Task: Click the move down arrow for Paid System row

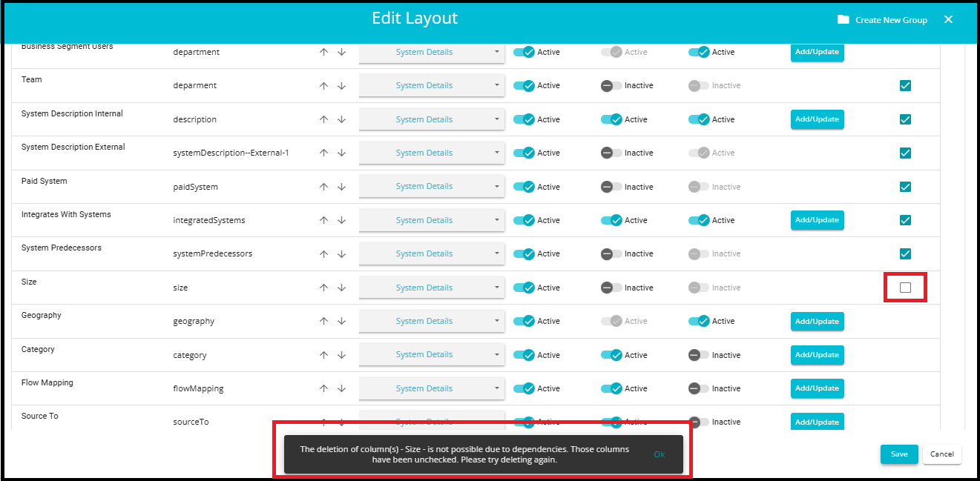Action: coord(341,187)
